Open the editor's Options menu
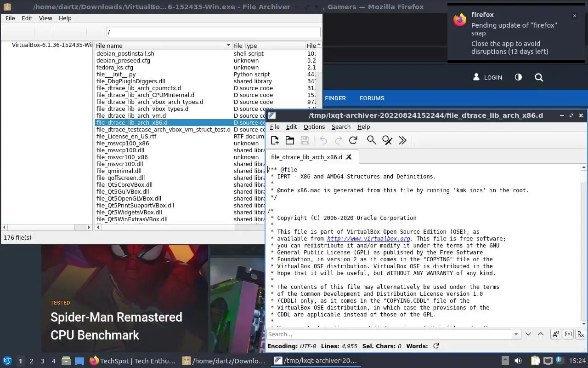This screenshot has height=368, width=588. point(314,127)
